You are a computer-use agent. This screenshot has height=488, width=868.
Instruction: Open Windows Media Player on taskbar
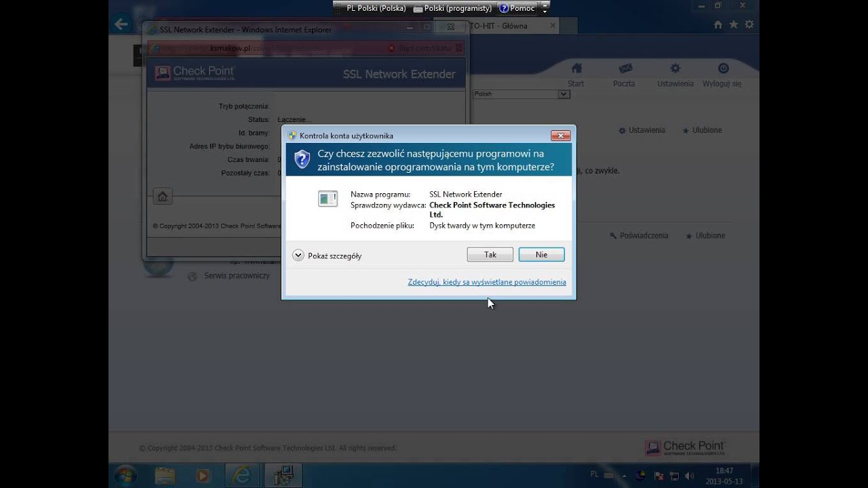pyautogui.click(x=203, y=475)
